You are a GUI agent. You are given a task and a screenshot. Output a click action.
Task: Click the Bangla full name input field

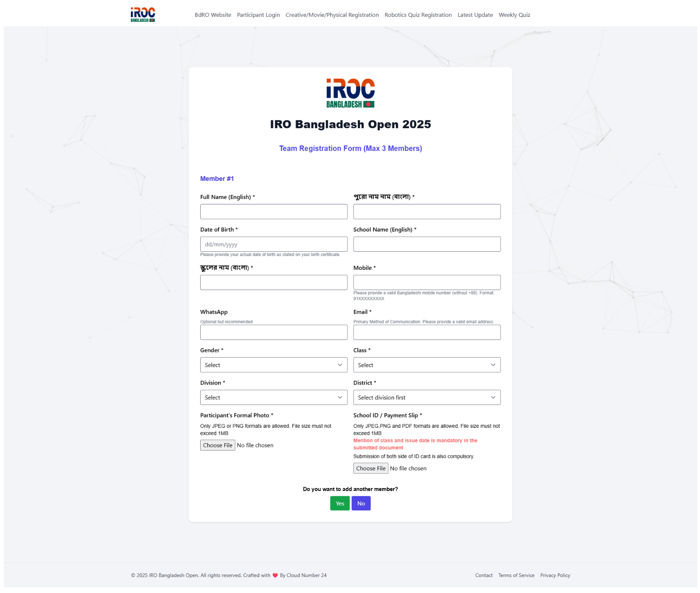[427, 212]
